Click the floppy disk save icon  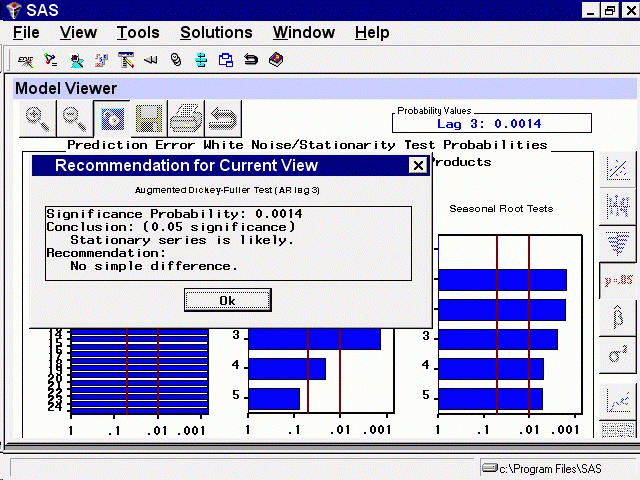pos(149,119)
